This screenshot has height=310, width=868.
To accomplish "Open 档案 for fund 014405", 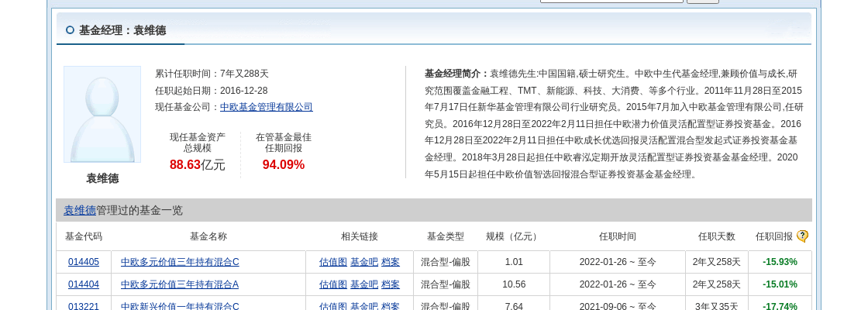I will pos(391,262).
